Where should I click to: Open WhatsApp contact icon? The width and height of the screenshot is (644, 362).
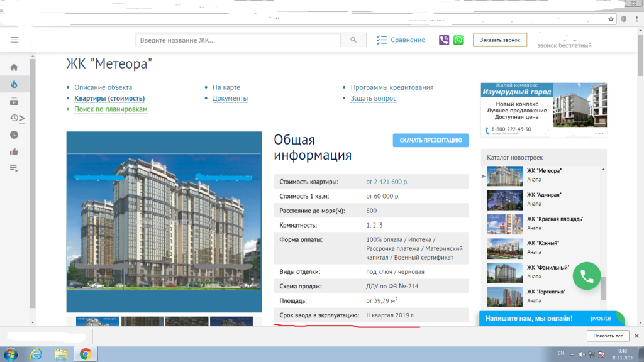point(458,40)
